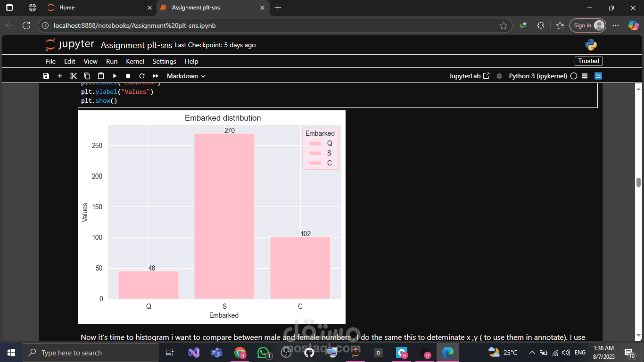Insert a cell below using plus icon

(x=59, y=76)
